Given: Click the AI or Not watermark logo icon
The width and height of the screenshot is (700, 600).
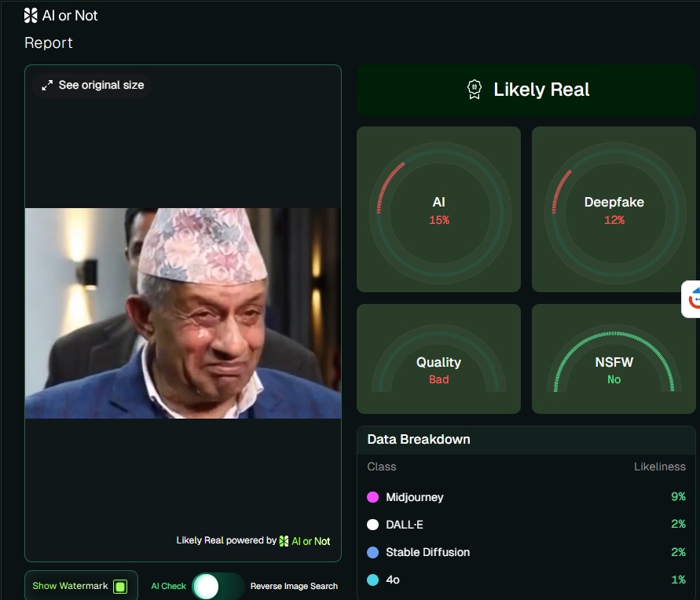Looking at the screenshot, I should click(284, 541).
